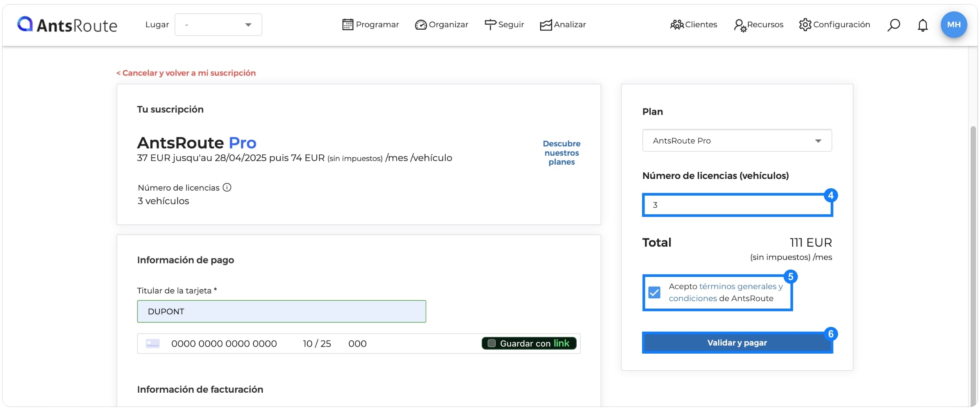
Task: Click the Titular de la tarjeta field
Action: point(281,311)
